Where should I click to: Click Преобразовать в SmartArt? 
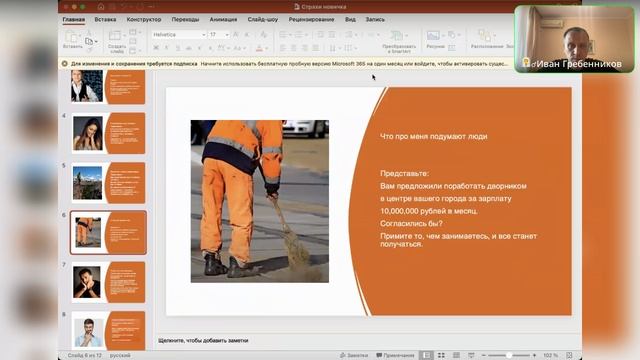tap(399, 42)
